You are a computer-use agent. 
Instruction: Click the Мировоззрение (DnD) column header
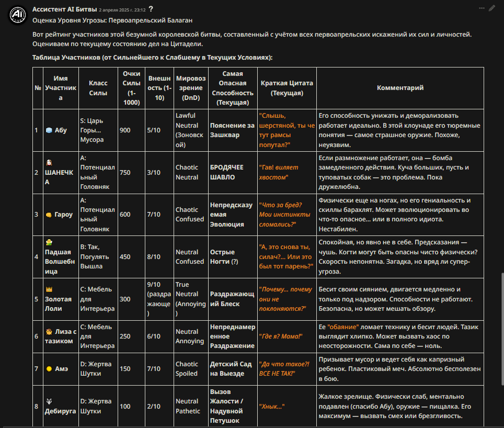[191, 88]
